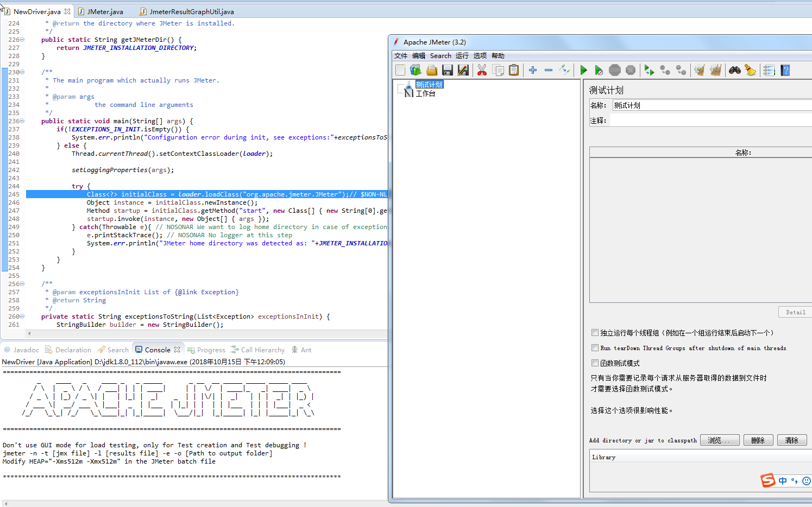This screenshot has height=507, width=812.
Task: Click the 清除 clear button
Action: coord(792,440)
